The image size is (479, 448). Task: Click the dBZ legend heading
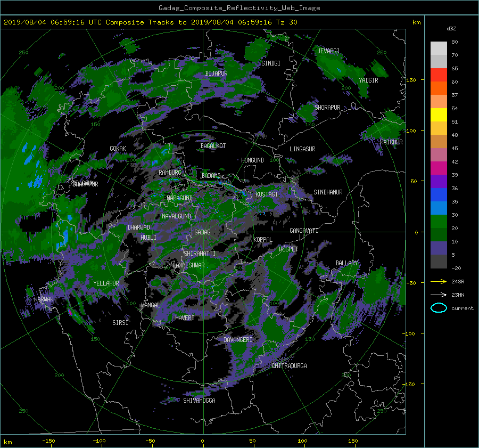451,29
